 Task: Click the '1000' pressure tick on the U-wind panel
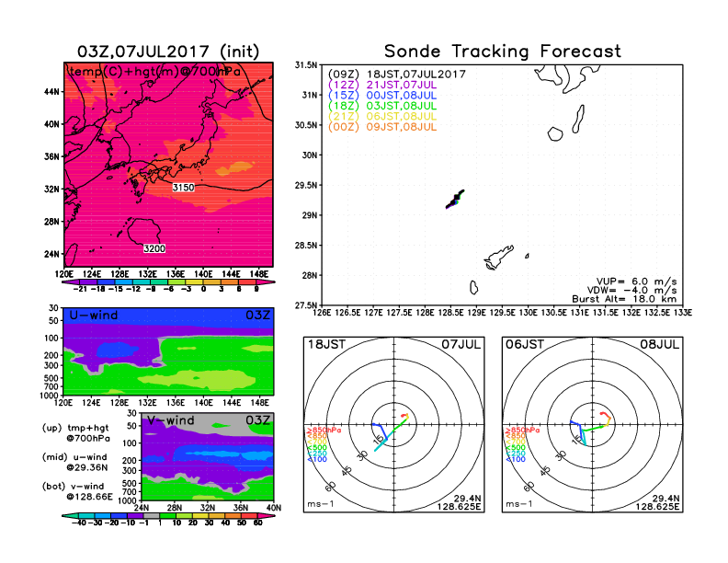50,396
